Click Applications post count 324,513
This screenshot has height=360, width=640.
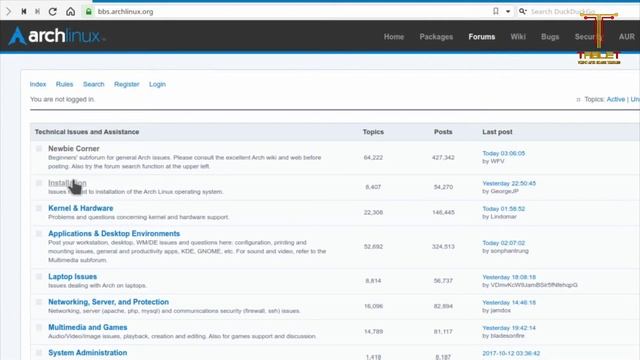coord(443,247)
